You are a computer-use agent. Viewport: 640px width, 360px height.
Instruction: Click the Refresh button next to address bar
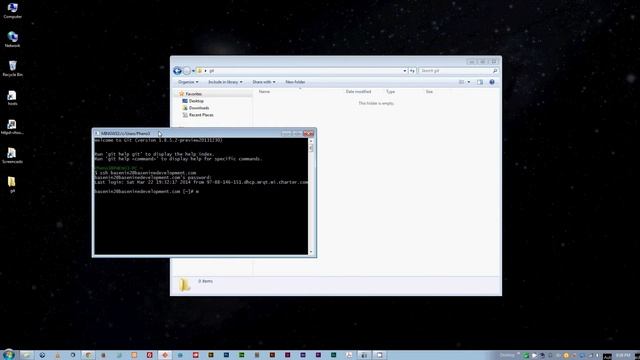click(x=412, y=71)
